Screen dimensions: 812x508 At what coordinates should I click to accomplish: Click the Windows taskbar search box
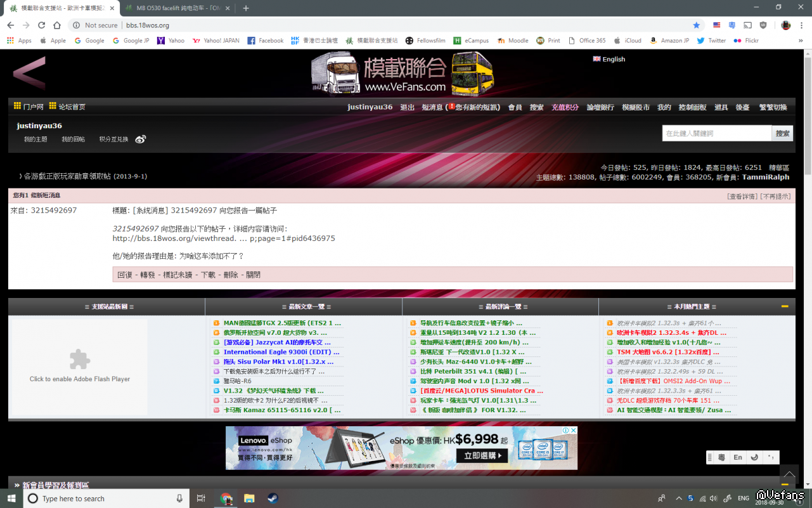[x=106, y=498]
